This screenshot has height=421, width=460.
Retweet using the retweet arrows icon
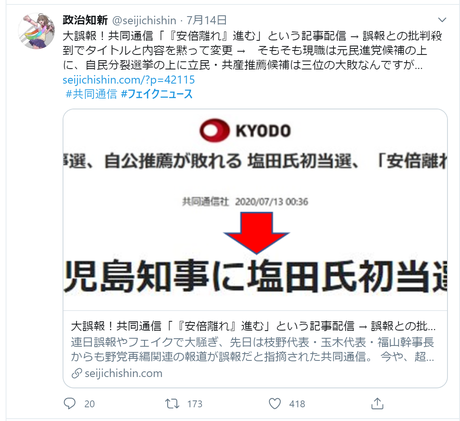tap(172, 403)
